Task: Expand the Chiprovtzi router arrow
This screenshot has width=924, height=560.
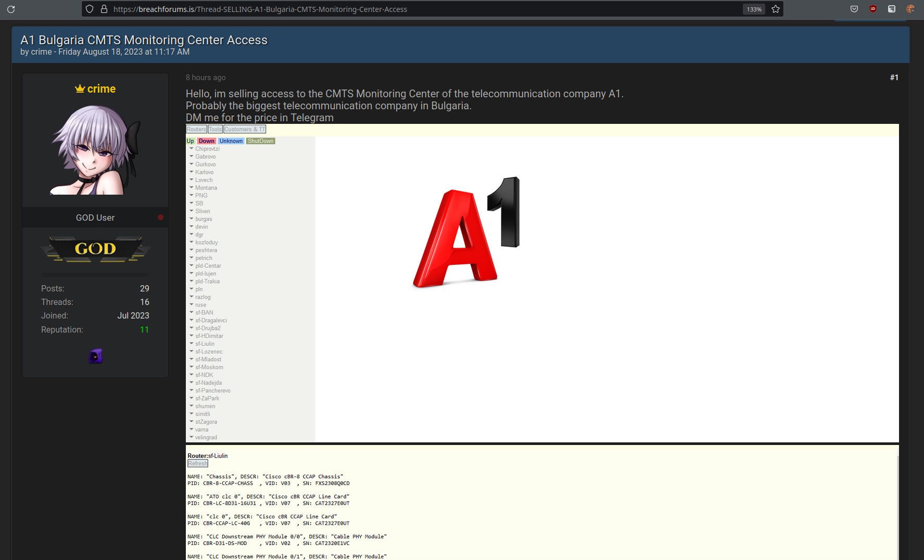Action: pos(191,148)
